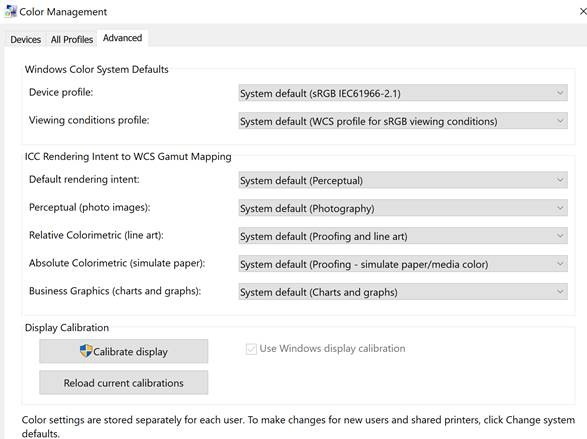
Task: Expand the Perceptual (photo images) dropdown
Action: (x=403, y=208)
